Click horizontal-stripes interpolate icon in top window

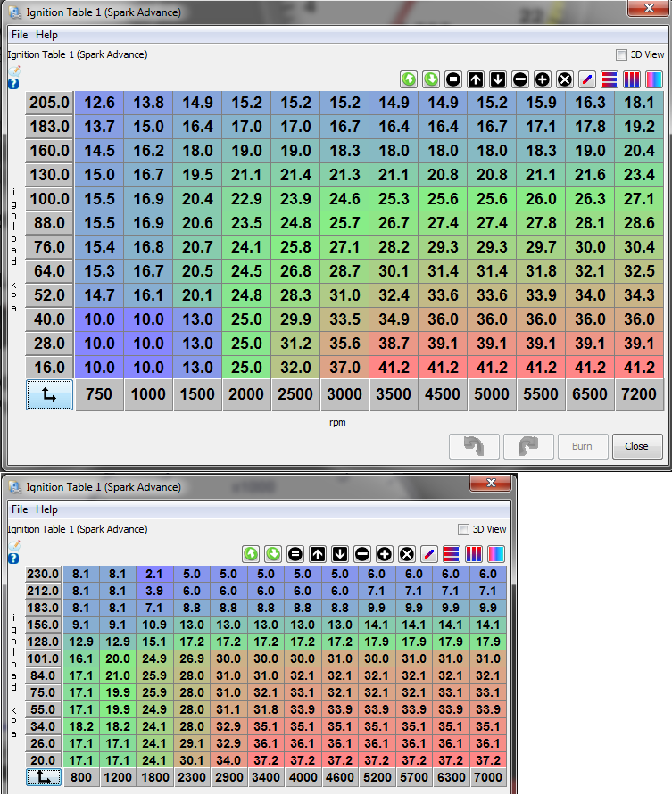pos(610,79)
